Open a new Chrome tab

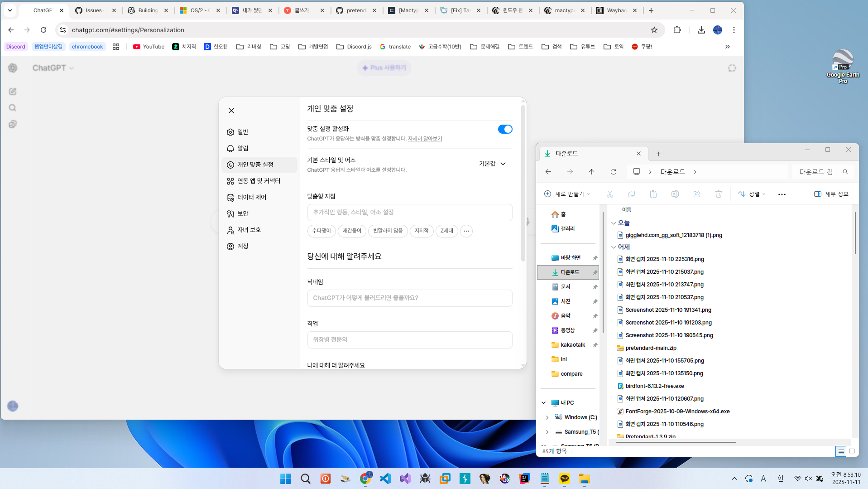point(651,10)
